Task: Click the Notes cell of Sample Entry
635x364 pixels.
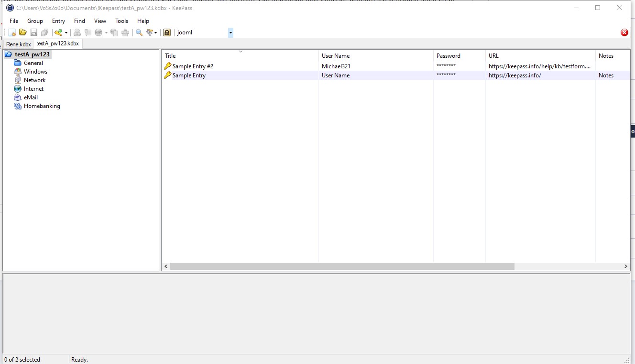Action: (606, 75)
